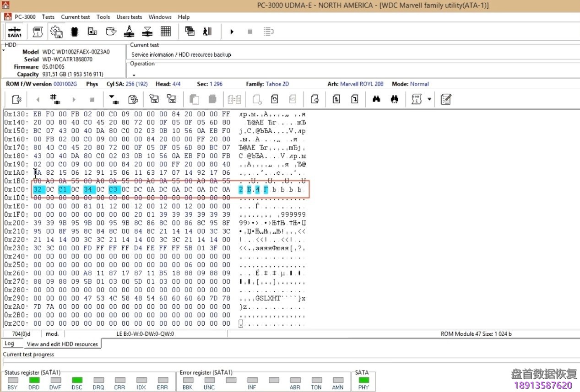This screenshot has width=580, height=392.
Task: Open the Tools menu
Action: [103, 17]
